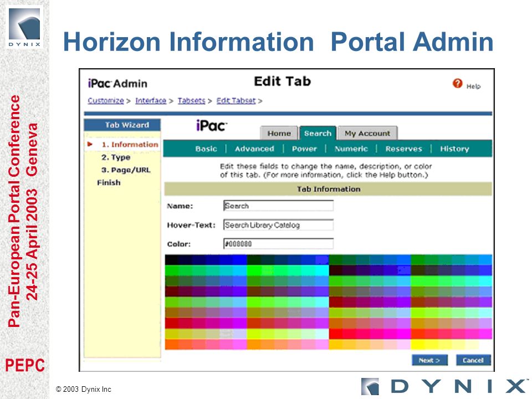Select the My Account tab

click(x=367, y=134)
